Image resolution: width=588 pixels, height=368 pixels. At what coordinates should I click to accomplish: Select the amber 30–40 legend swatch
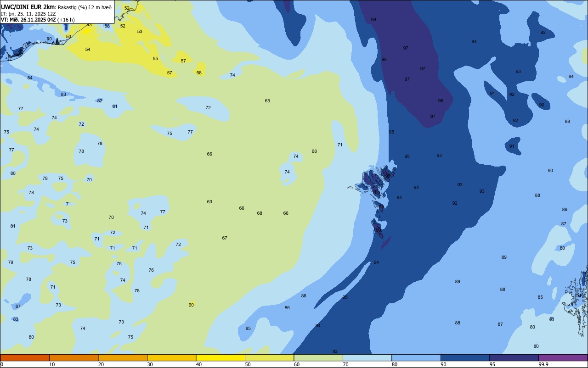point(171,357)
